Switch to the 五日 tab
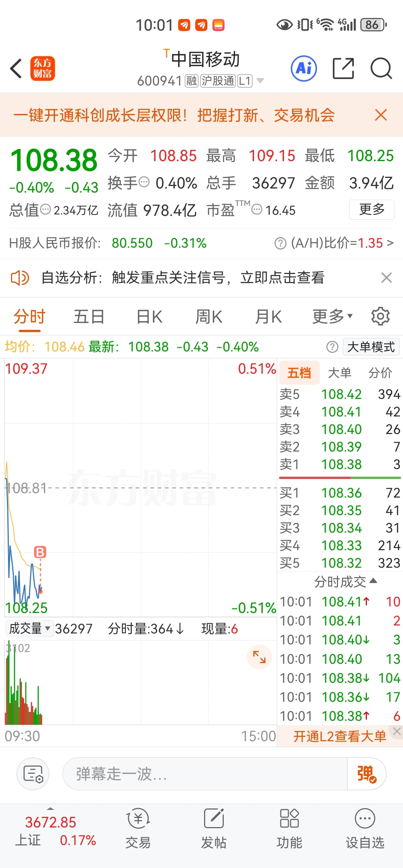 pos(89,316)
